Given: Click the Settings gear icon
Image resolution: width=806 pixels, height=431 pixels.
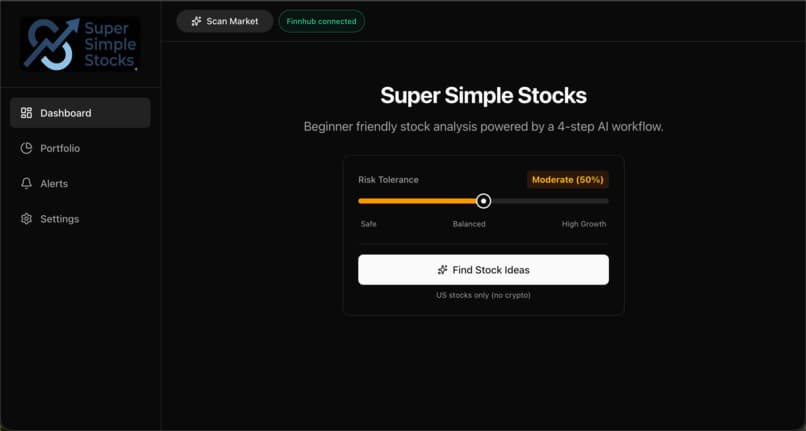Looking at the screenshot, I should (x=26, y=219).
